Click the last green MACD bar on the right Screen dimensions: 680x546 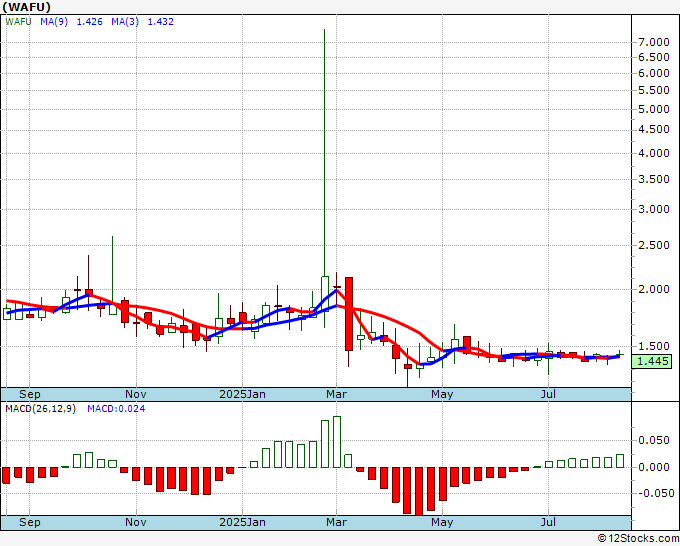tap(620, 461)
